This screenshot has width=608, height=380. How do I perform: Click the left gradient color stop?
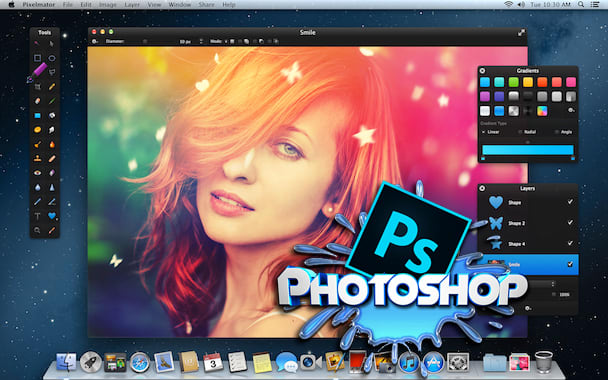pyautogui.click(x=483, y=158)
